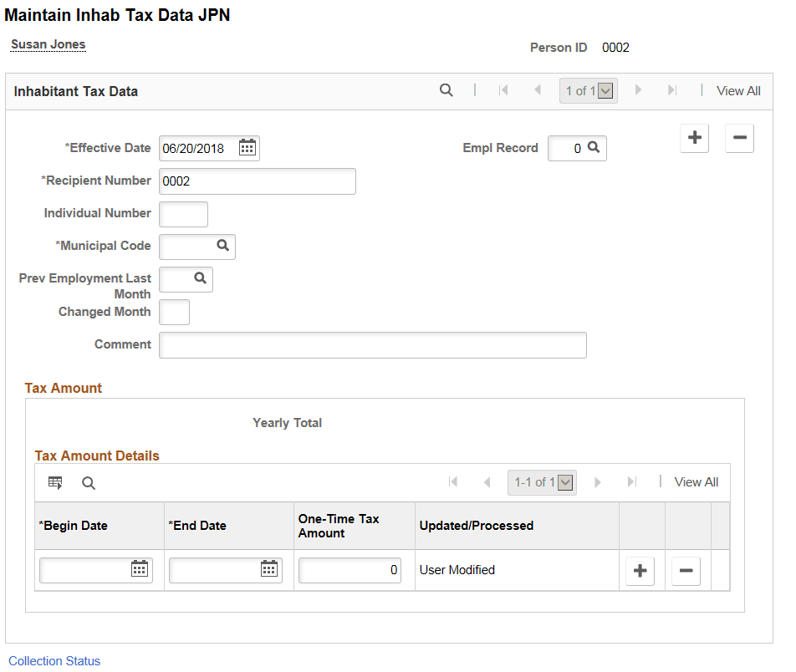The width and height of the screenshot is (796, 672).
Task: Remove the Tax Amount Details row
Action: click(x=685, y=570)
